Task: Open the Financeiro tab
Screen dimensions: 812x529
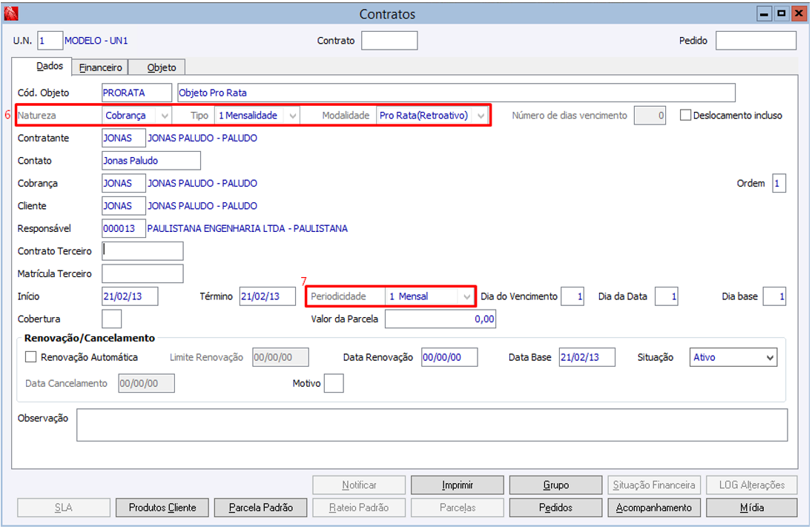Action: pyautogui.click(x=100, y=67)
